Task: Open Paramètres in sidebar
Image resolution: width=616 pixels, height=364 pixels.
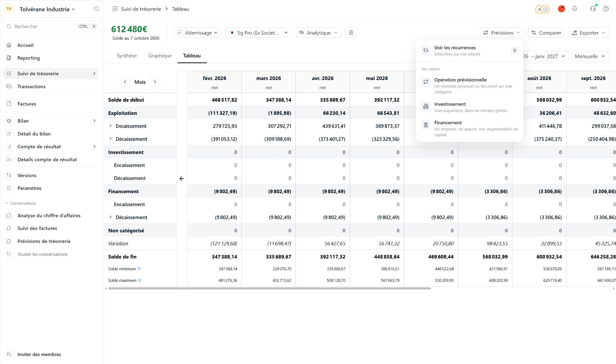Action: coord(51,188)
